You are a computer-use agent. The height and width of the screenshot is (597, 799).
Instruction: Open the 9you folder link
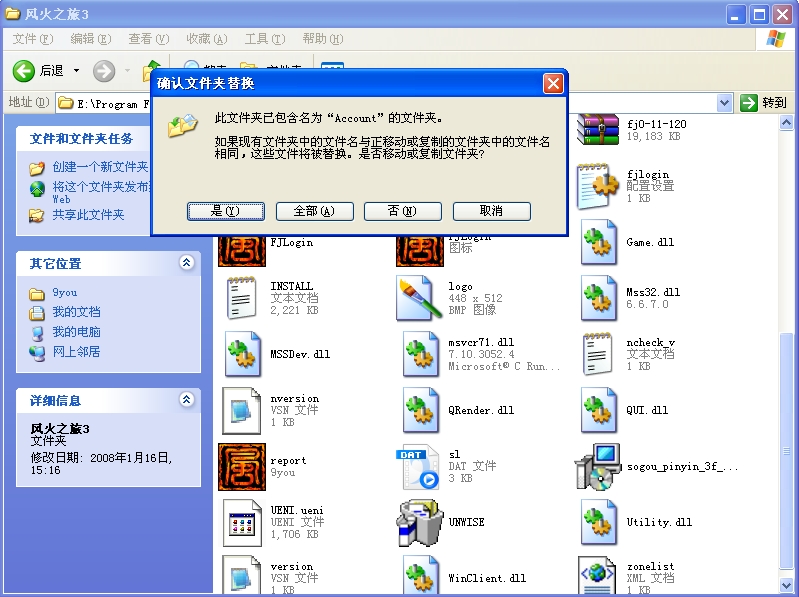pos(65,293)
